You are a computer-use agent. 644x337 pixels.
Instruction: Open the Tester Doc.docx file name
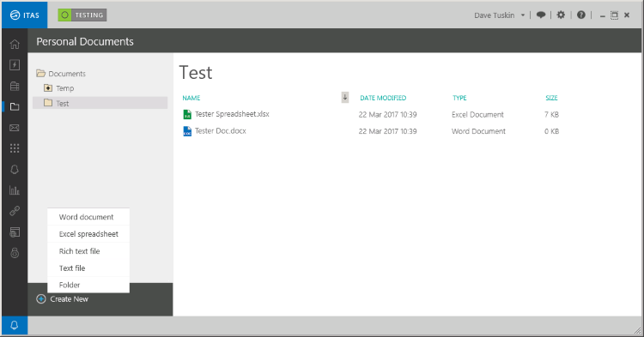[x=221, y=131]
